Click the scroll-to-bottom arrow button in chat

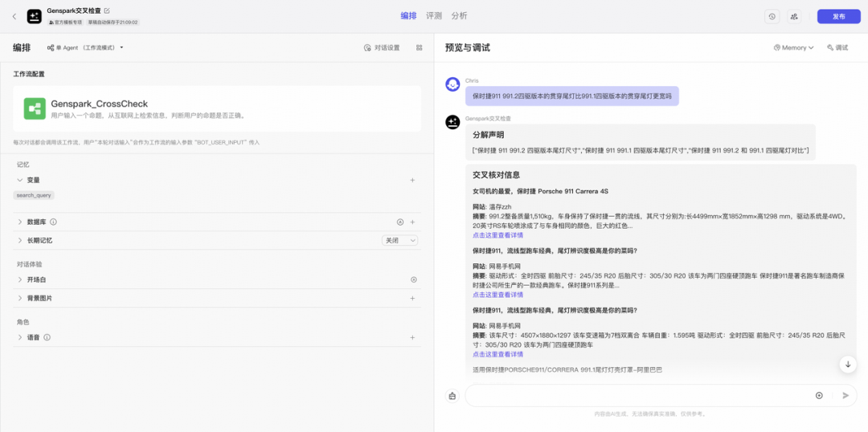tap(848, 364)
